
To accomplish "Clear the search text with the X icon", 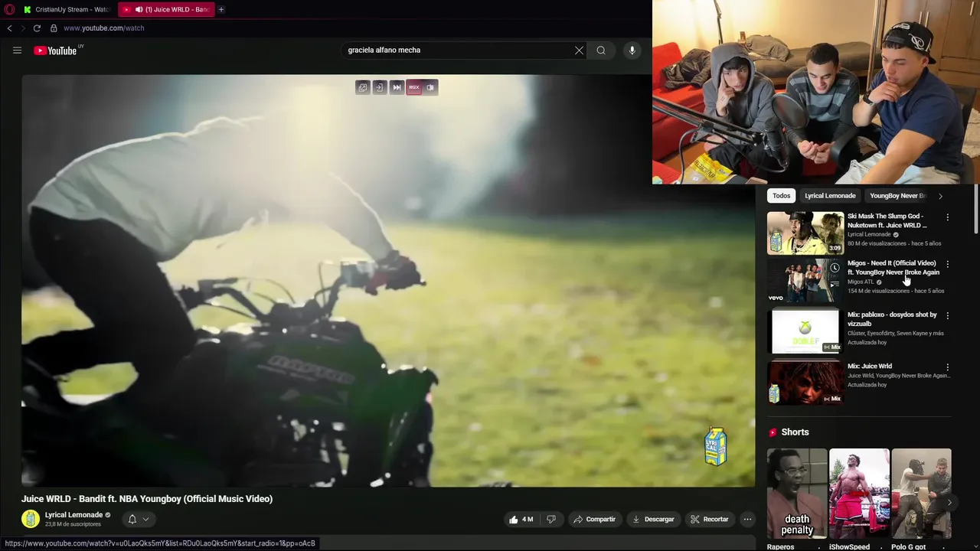I will click(579, 51).
